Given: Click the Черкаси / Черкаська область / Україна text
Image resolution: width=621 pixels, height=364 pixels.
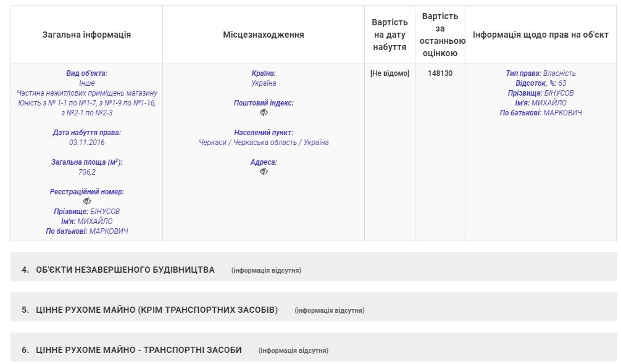Looking at the screenshot, I should click(x=264, y=143).
